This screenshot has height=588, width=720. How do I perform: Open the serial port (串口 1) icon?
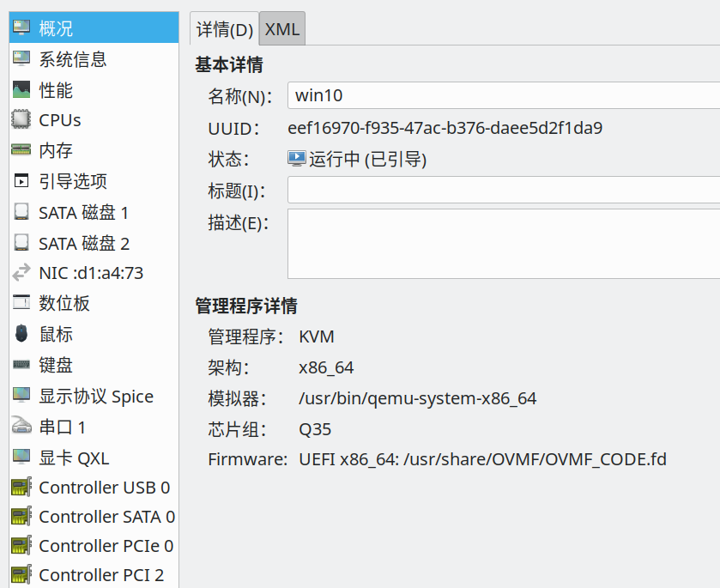(21, 427)
